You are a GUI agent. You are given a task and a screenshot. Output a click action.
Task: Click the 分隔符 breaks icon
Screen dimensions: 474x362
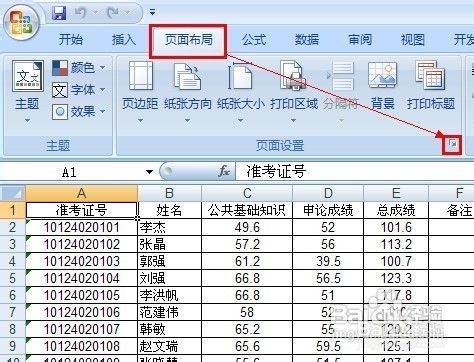tap(341, 76)
